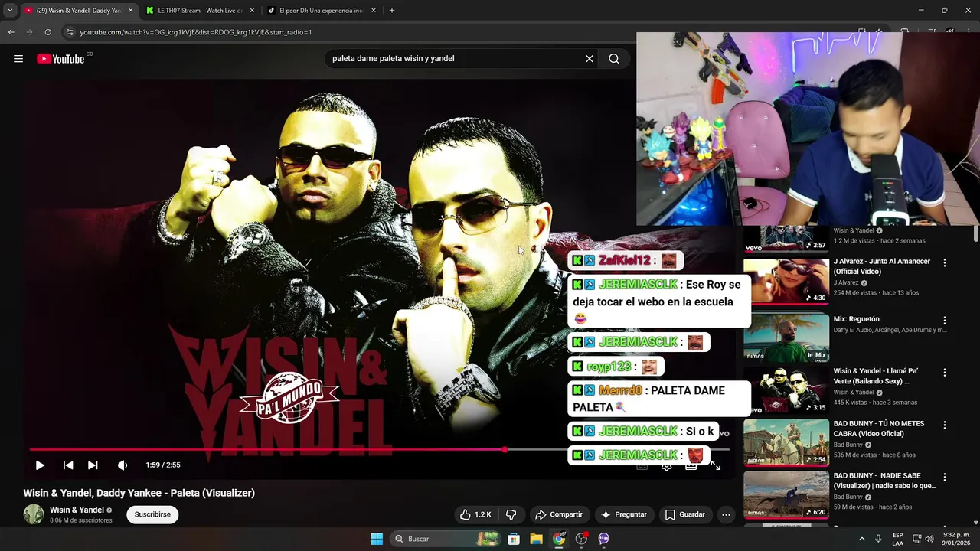This screenshot has height=551, width=980.
Task: Open options for J Alvarez video
Action: 944,262
